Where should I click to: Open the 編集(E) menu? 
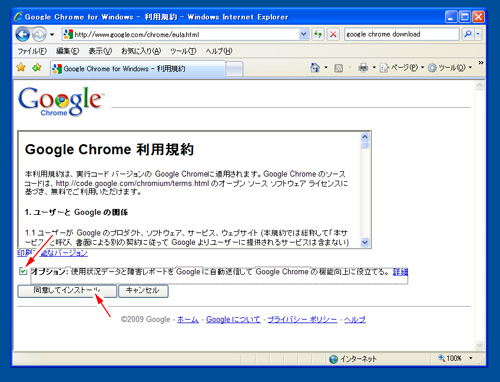pyautogui.click(x=67, y=51)
